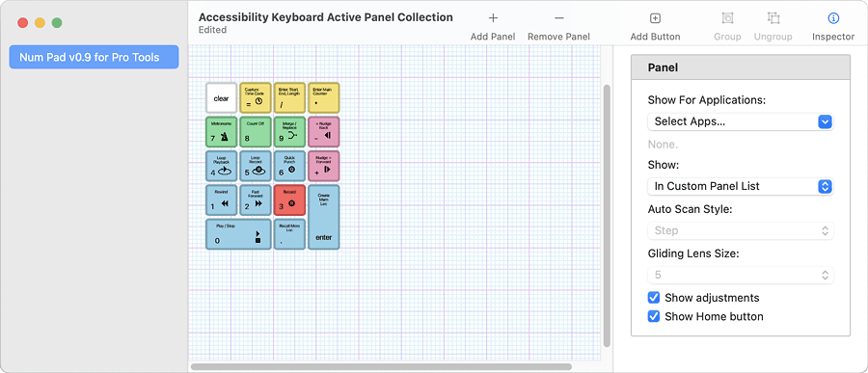Click the green zoom window button
Image resolution: width=868 pixels, height=373 pixels.
[57, 23]
